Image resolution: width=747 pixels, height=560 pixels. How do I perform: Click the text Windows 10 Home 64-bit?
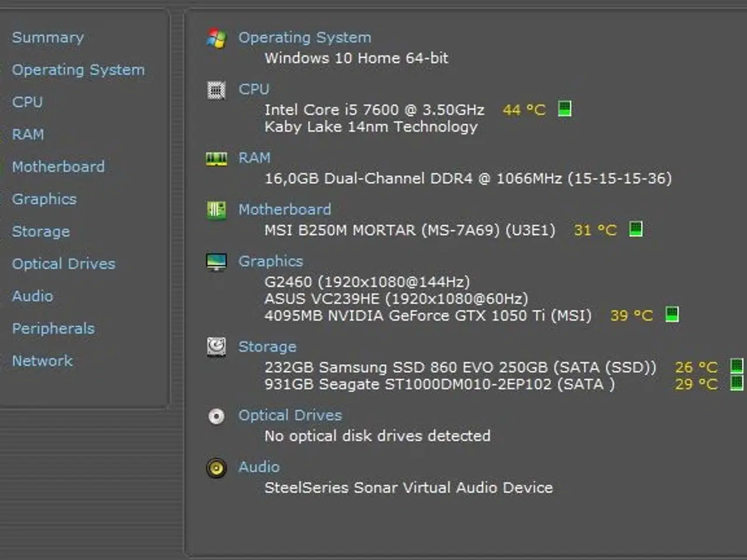[x=357, y=58]
